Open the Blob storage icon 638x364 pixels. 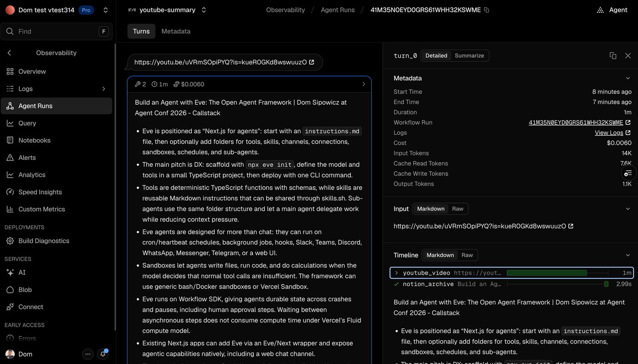[x=10, y=290]
